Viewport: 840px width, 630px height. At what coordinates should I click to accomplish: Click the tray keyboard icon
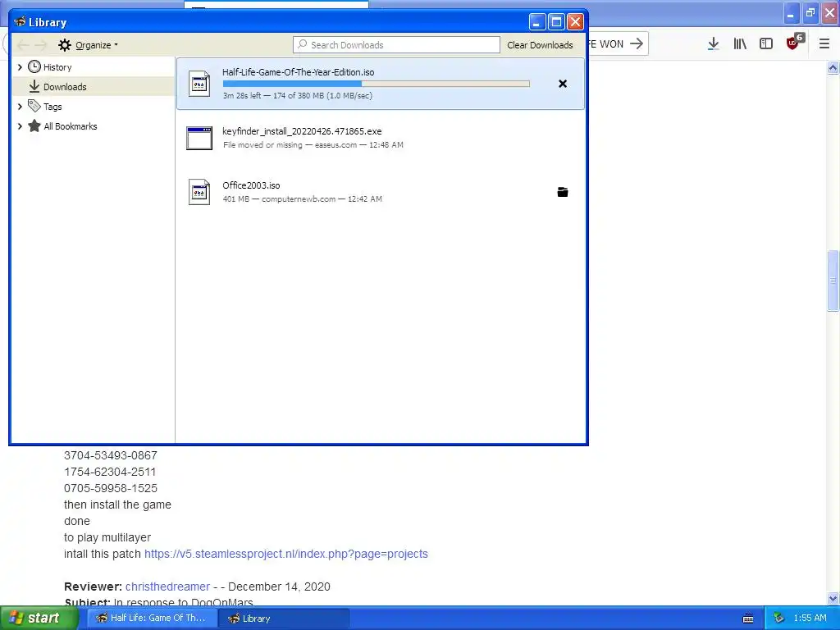pos(748,619)
